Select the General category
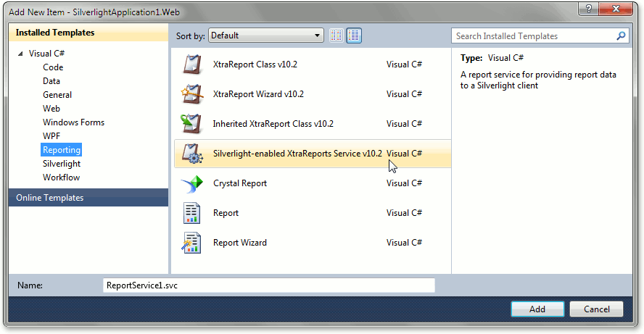 point(57,95)
